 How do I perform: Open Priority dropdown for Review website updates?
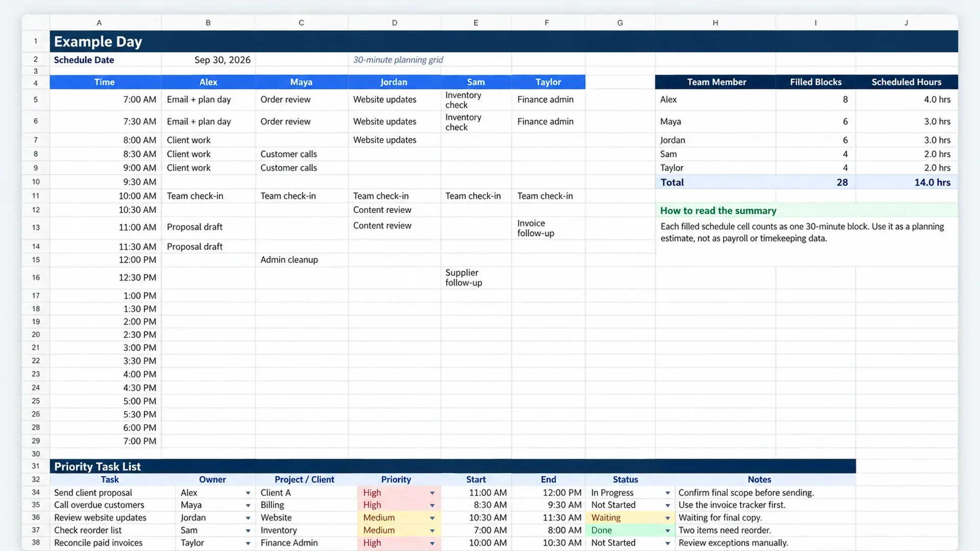tap(432, 518)
